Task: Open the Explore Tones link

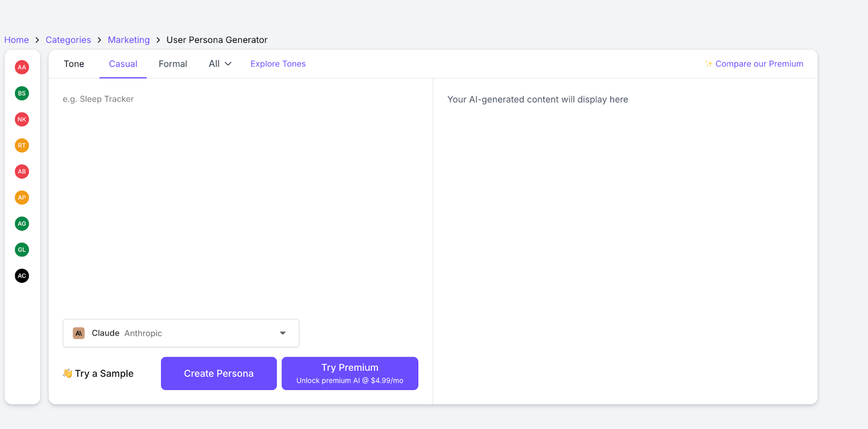Action: point(278,64)
